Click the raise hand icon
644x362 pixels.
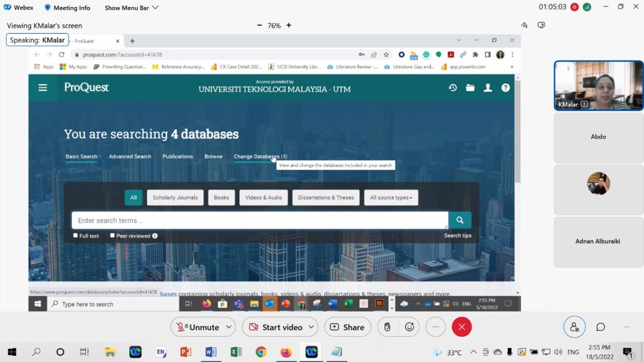click(x=387, y=327)
